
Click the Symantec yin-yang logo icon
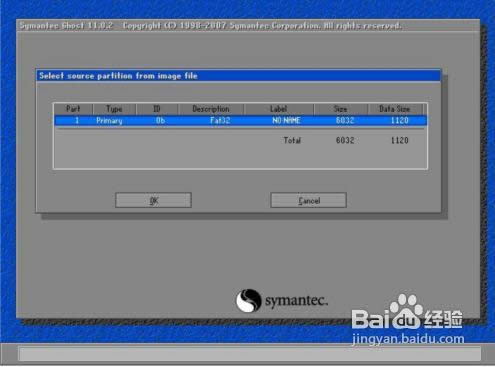249,300
